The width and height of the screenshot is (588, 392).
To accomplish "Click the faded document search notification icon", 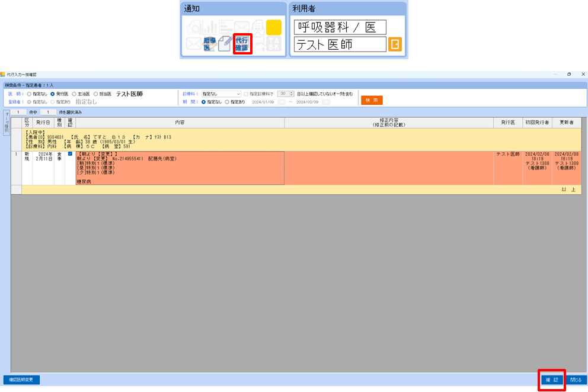I will [x=194, y=27].
